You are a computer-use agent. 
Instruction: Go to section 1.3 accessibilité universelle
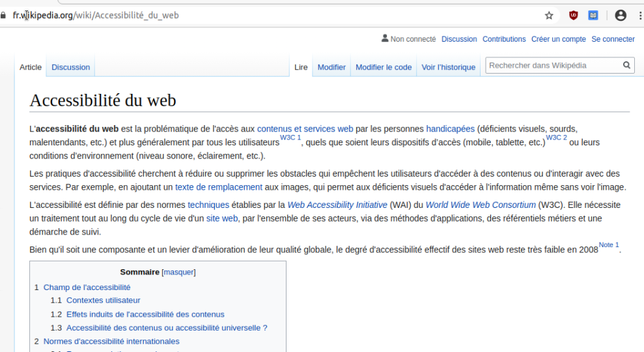click(167, 328)
